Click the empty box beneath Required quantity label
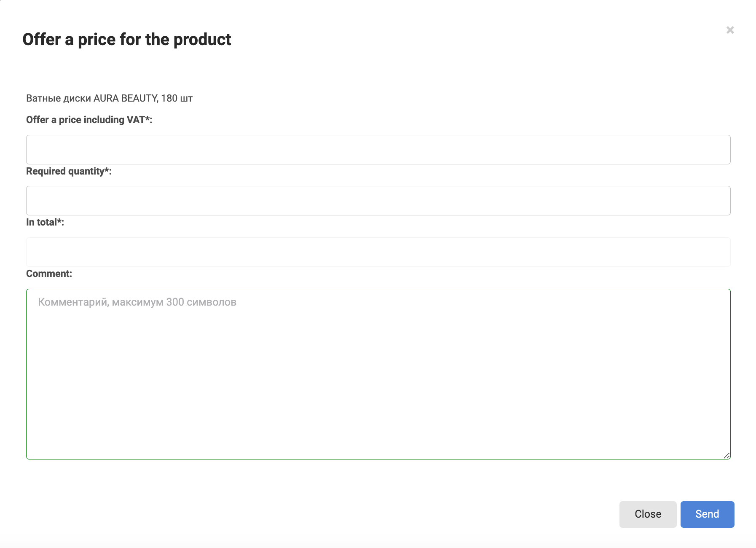Screen dimensions: 756x548 (x=378, y=201)
